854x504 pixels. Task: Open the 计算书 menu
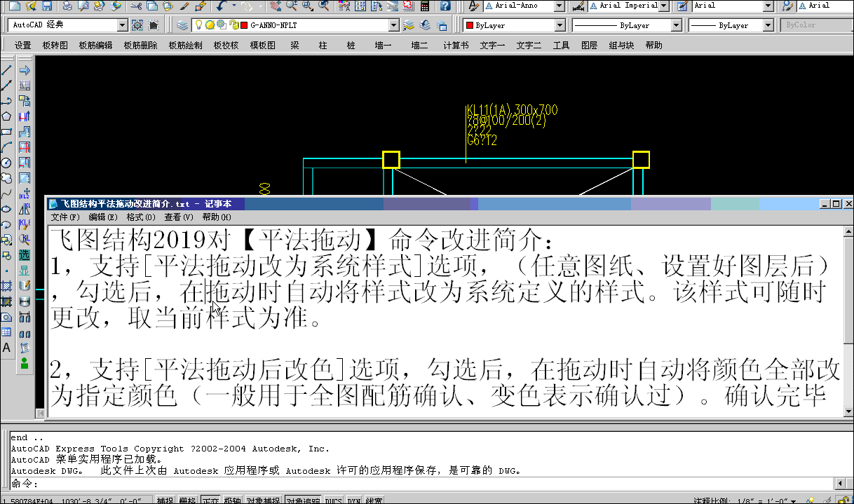456,46
